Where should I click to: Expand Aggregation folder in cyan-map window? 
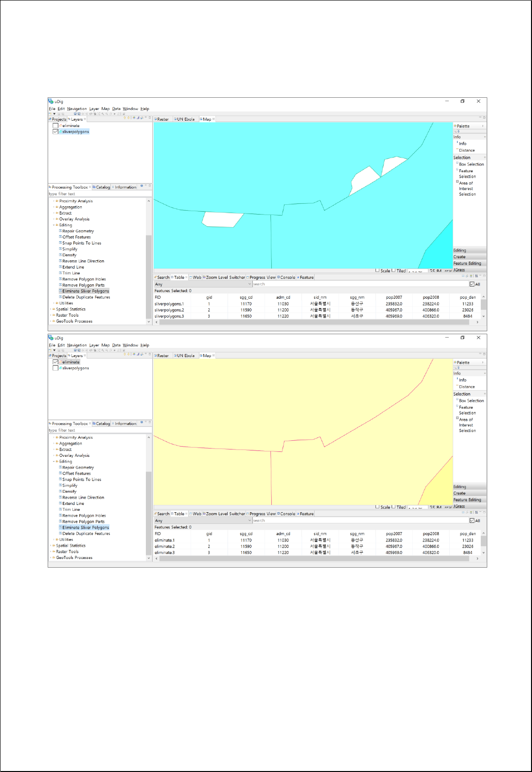click(x=54, y=207)
